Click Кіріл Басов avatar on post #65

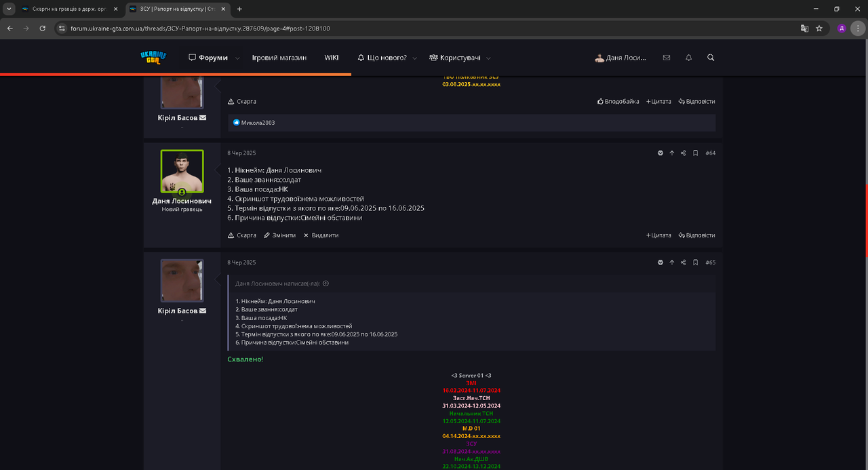click(x=182, y=280)
